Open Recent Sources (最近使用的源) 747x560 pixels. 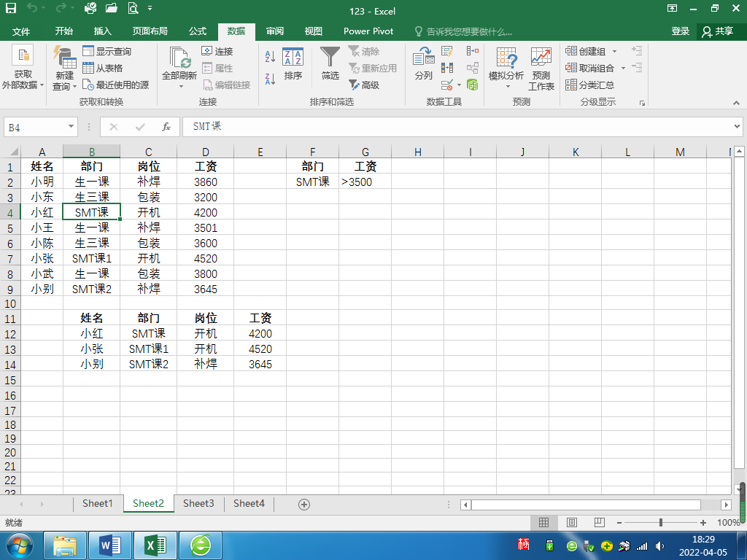pyautogui.click(x=116, y=85)
